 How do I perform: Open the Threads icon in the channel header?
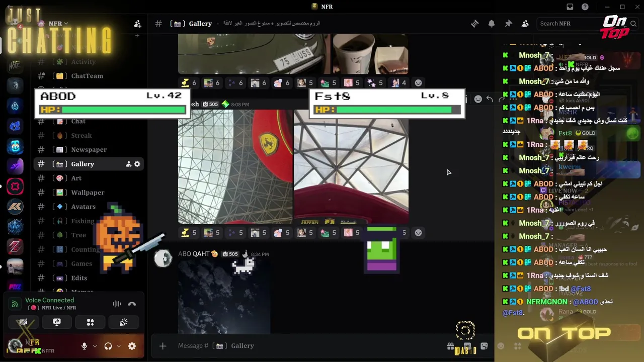474,24
